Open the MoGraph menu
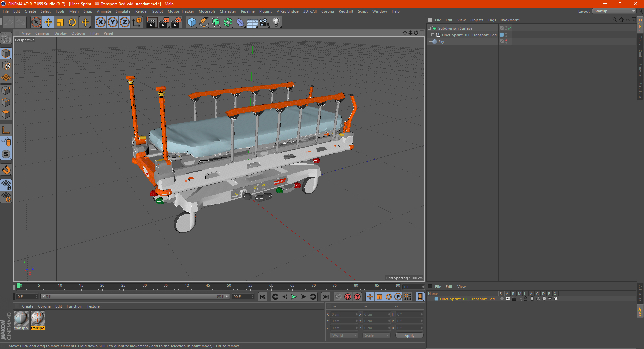The image size is (644, 349). (x=207, y=11)
